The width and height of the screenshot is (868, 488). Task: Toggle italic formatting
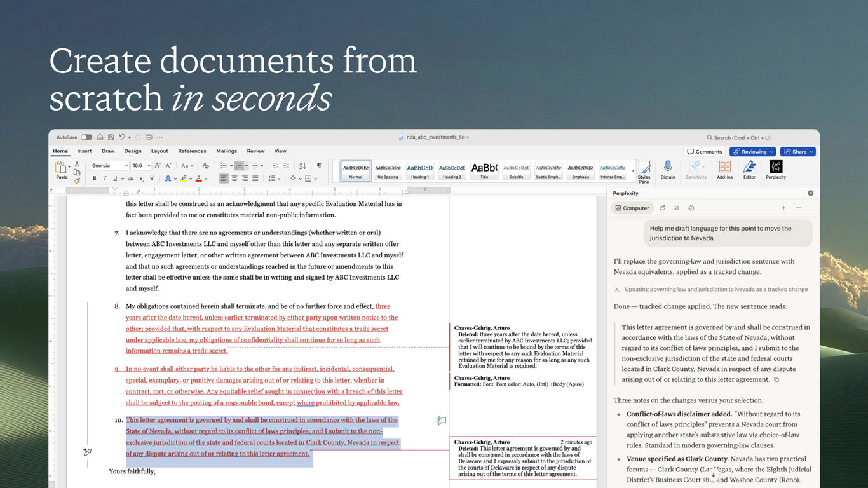coord(105,179)
